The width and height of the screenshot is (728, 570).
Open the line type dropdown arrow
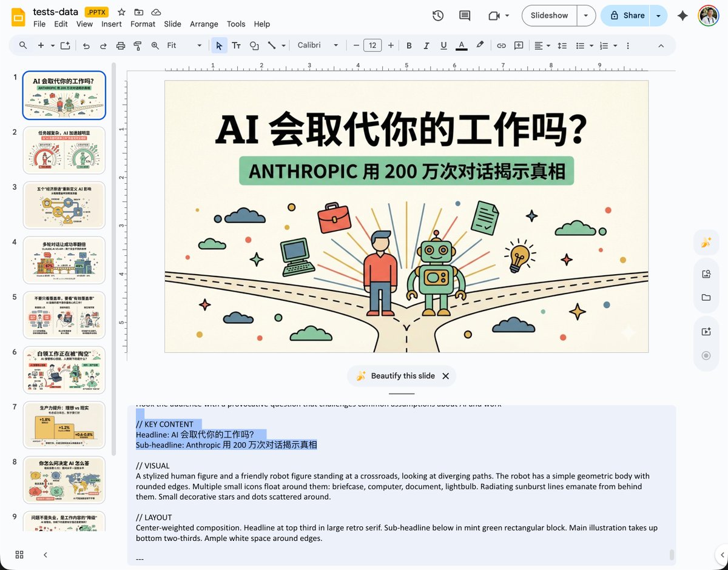[283, 45]
